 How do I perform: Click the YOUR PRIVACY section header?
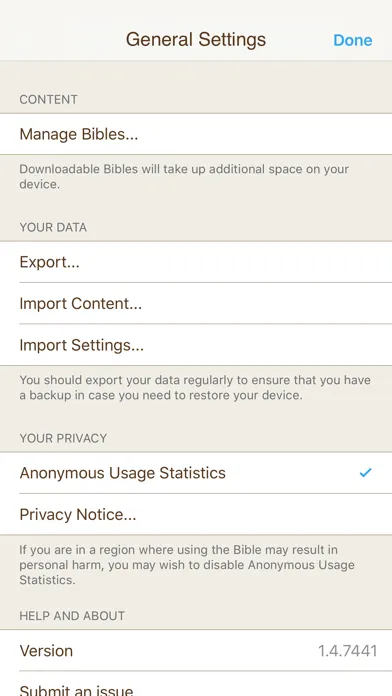(x=63, y=438)
